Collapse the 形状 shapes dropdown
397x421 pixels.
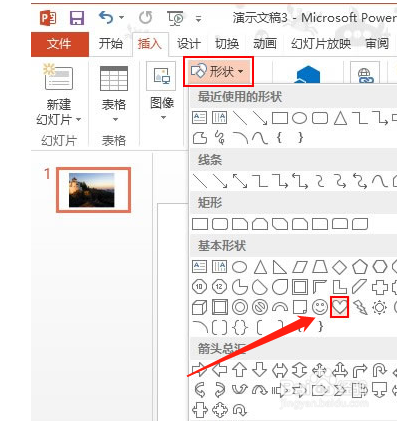tap(218, 71)
